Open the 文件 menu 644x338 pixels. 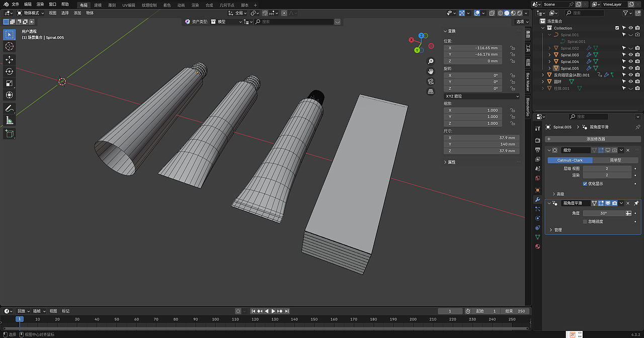pos(15,4)
